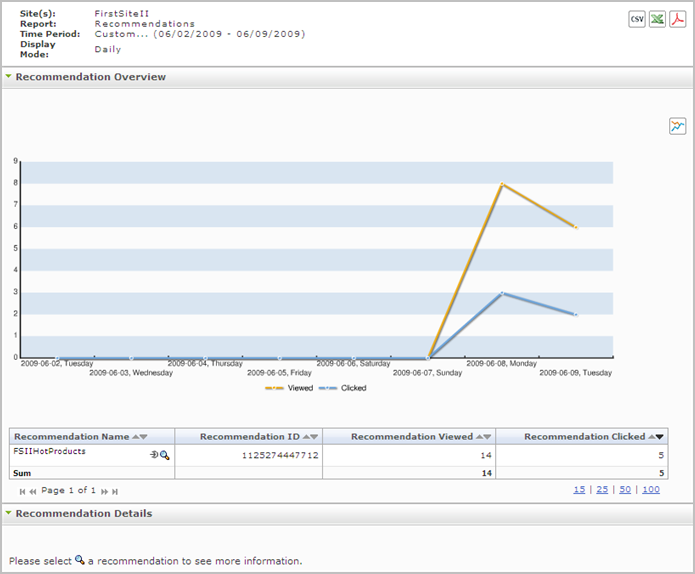Show 50 rows per page
The height and width of the screenshot is (574, 695).
click(x=625, y=489)
